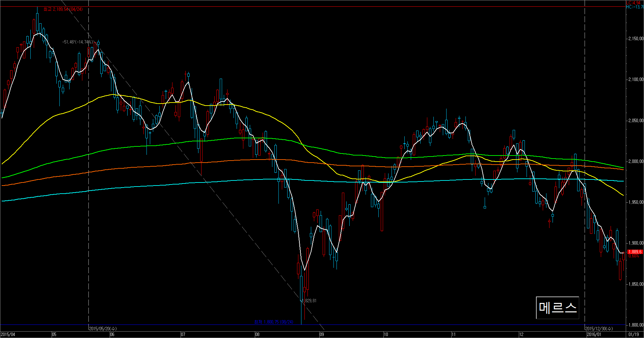Screen dimensions: 644x338
Task: Click the 'HC:-13.70' indicator
Action: (635, 7)
